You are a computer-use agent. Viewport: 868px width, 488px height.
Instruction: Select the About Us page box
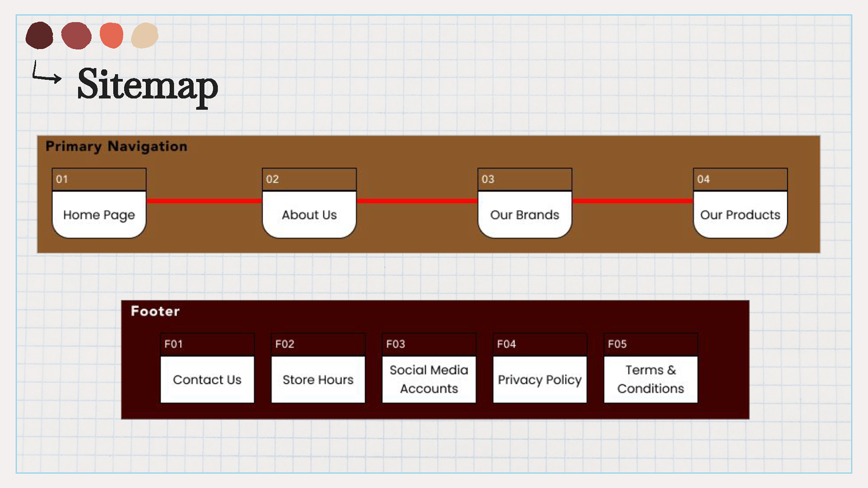[309, 215]
